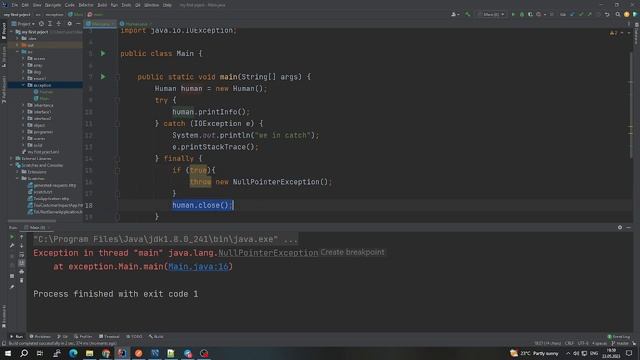The height and width of the screenshot is (360, 640).
Task: Open Project panel gear options
Action: point(69,24)
